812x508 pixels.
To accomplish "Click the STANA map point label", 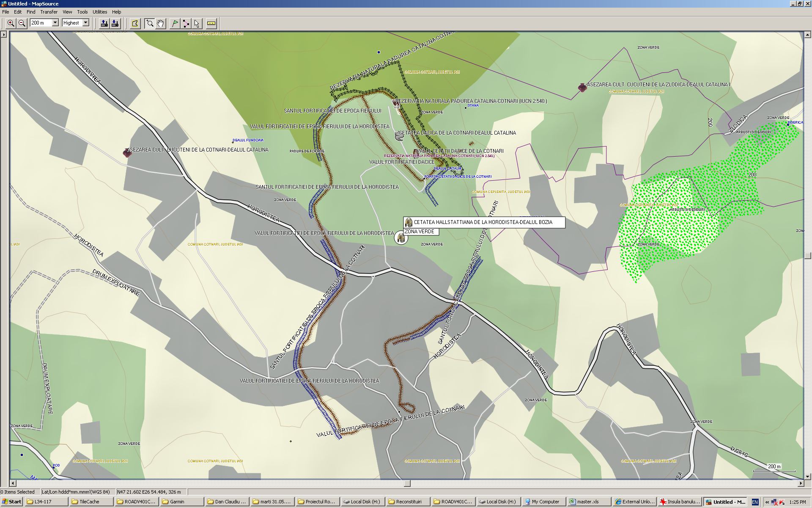I will click(x=473, y=105).
